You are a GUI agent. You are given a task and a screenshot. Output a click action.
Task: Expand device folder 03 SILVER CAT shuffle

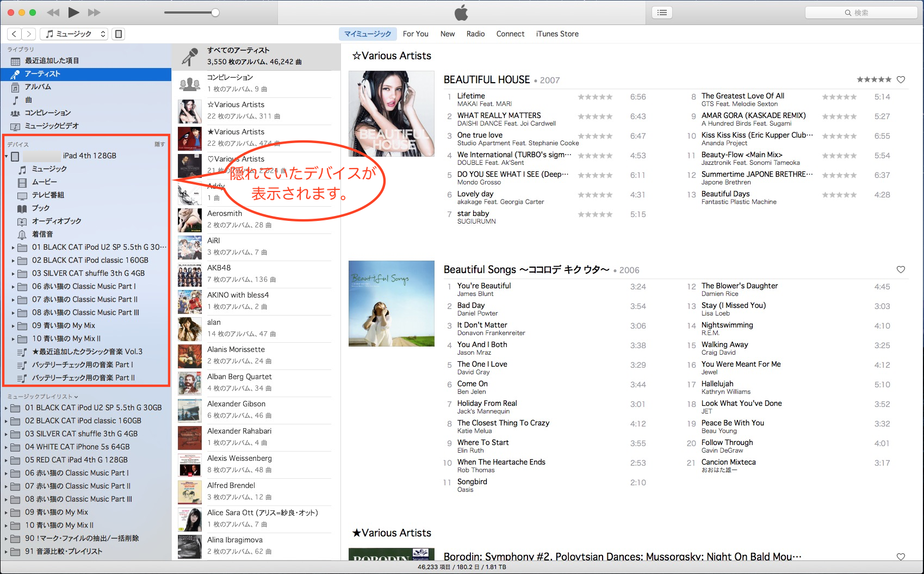tap(13, 274)
